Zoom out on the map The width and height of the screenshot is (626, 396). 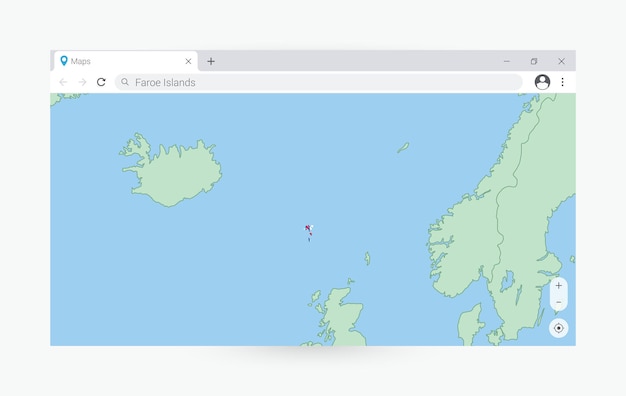tap(559, 302)
